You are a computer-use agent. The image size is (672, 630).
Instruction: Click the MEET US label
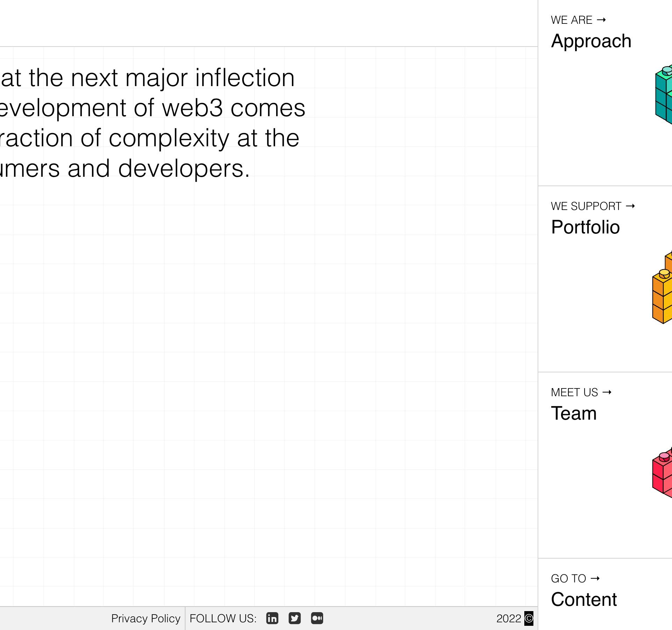click(574, 392)
